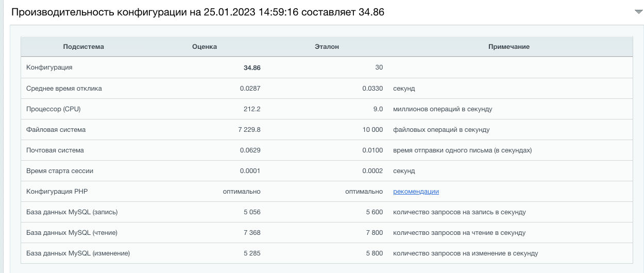The height and width of the screenshot is (273, 644).
Task: Click the «Эталон» column header
Action: coord(327,47)
